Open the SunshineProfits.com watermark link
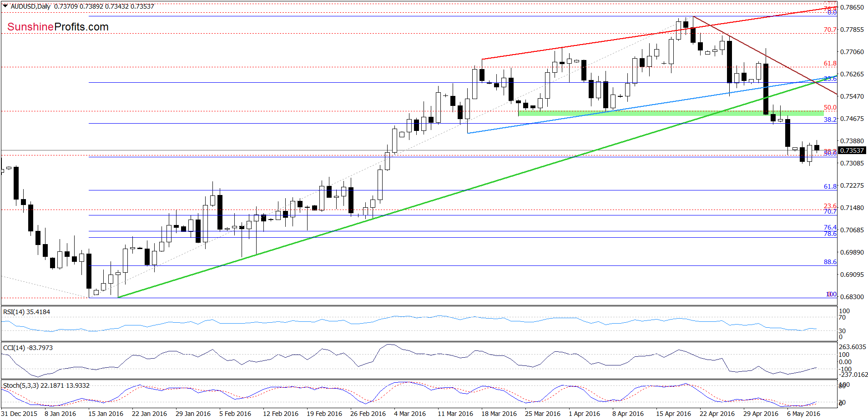 (x=58, y=27)
